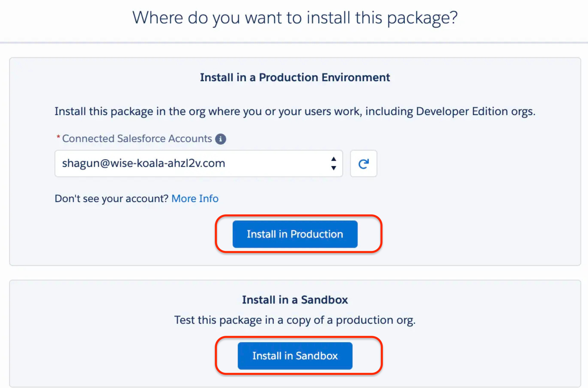Click the "Don't see your account?" text
The width and height of the screenshot is (588, 388).
[x=111, y=199]
